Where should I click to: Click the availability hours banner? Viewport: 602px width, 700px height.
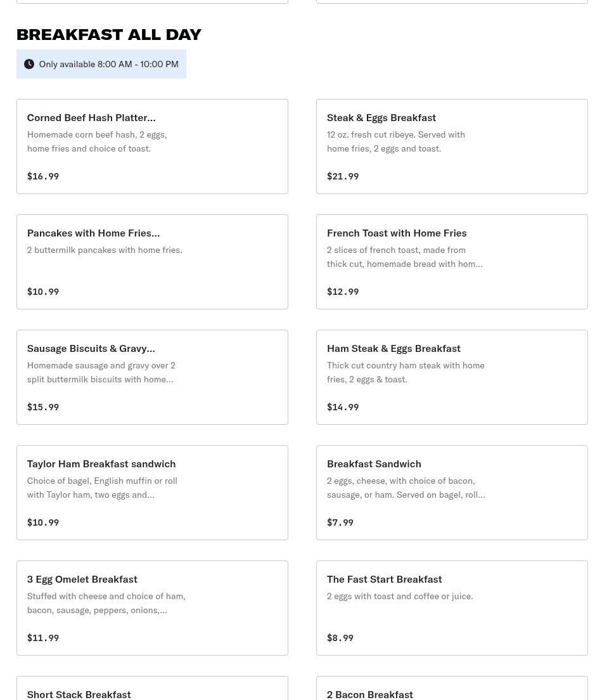[101, 64]
